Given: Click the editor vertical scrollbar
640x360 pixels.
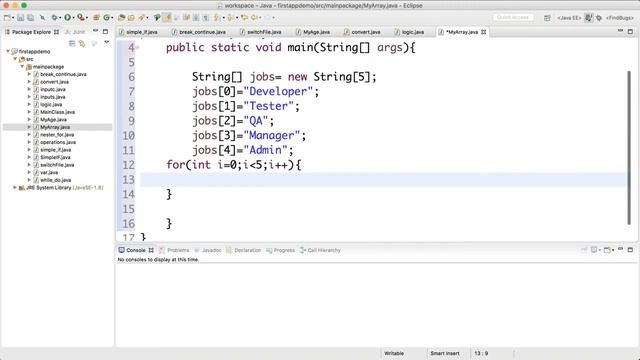Looking at the screenshot, I should coord(629,147).
